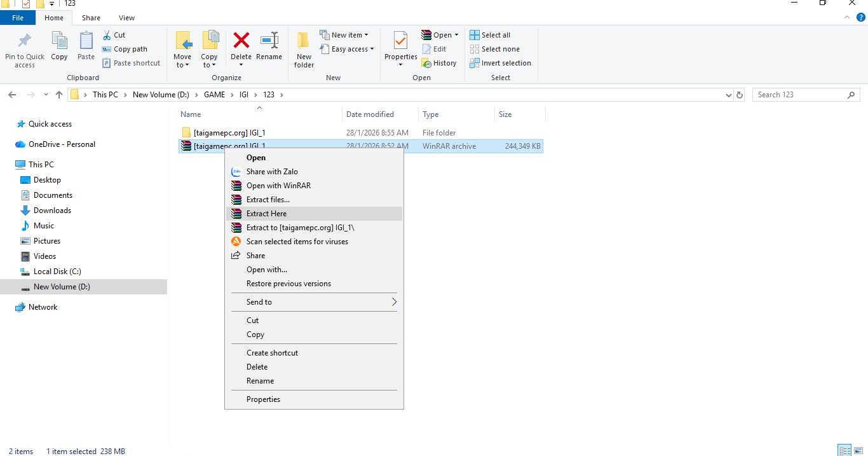
Task: Click Select all in the ribbon
Action: (x=490, y=35)
